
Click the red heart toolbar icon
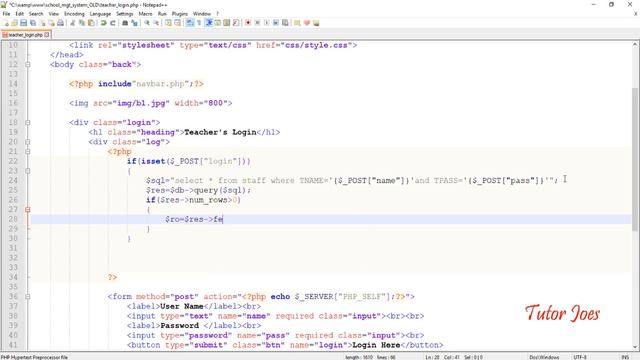pyautogui.click(x=307, y=23)
